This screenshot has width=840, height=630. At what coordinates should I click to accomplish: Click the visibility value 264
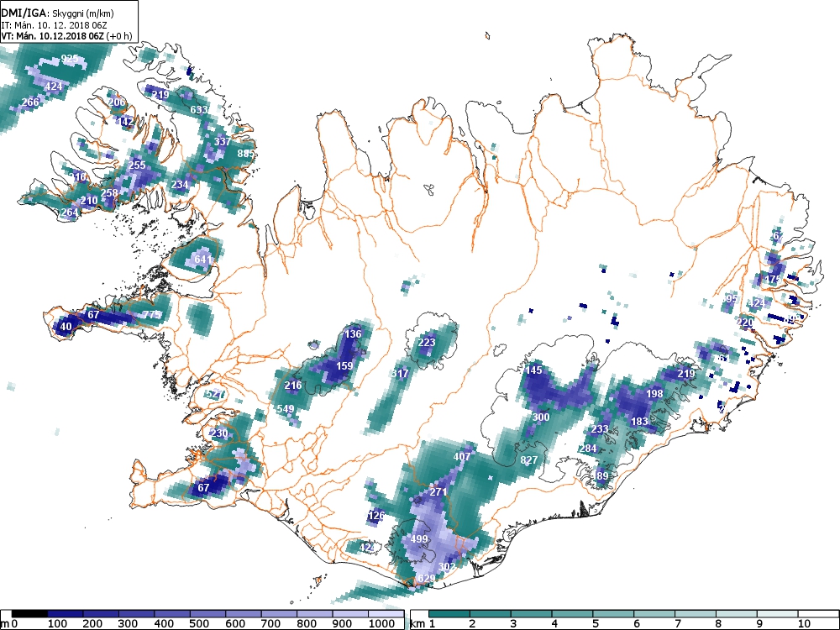(x=69, y=213)
